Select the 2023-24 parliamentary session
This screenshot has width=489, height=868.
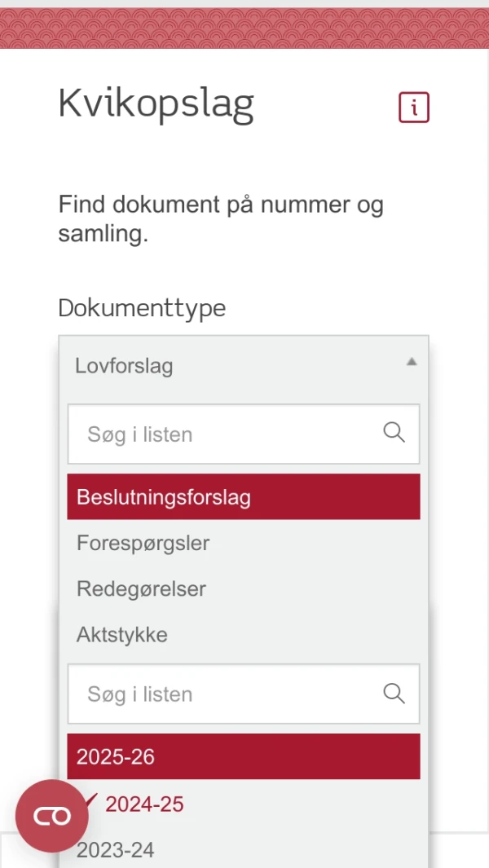pyautogui.click(x=115, y=850)
